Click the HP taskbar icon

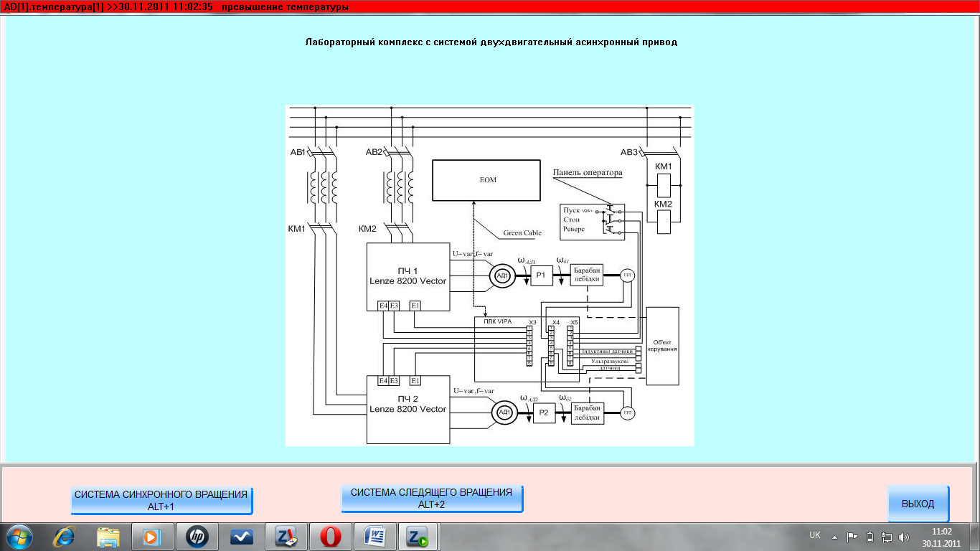(197, 537)
